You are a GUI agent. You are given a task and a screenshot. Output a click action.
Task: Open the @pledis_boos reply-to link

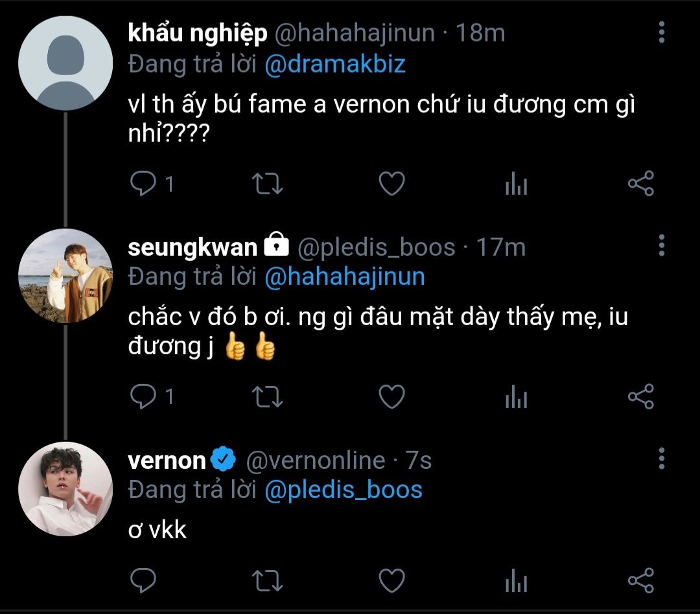click(x=344, y=490)
